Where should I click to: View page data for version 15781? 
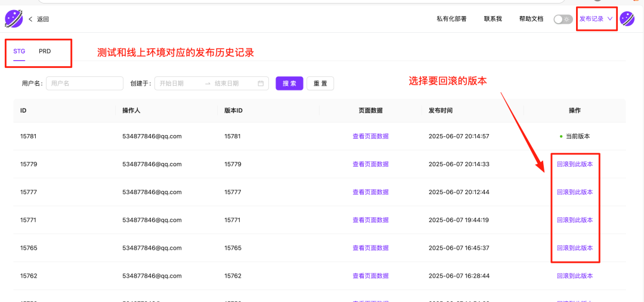[370, 136]
